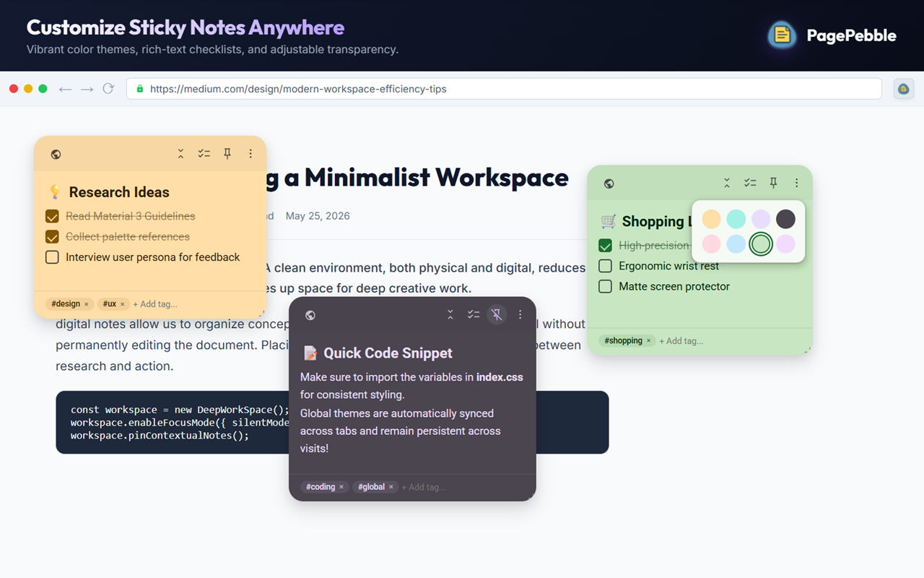Collapse the green Shopping note

coord(727,184)
